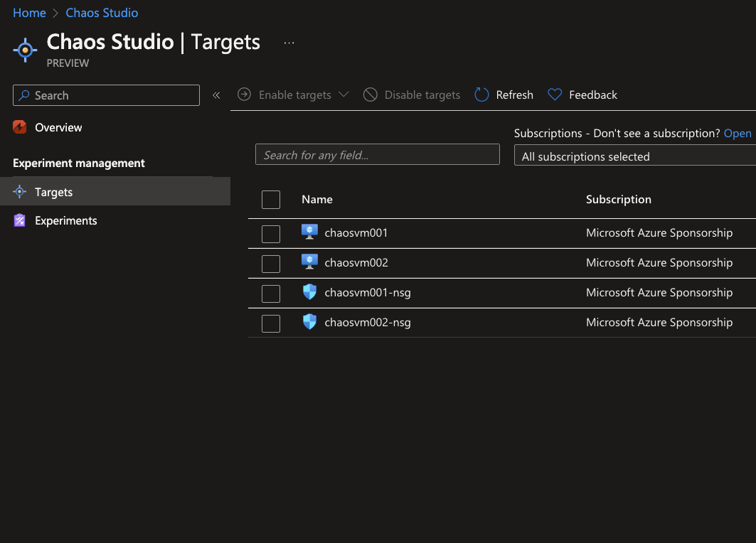Click the Overview icon in sidebar

pos(20,127)
